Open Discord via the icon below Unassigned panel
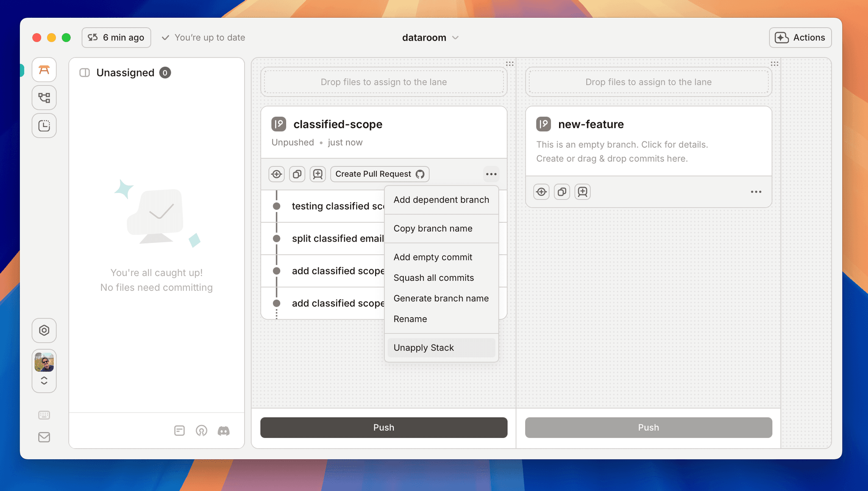The width and height of the screenshot is (868, 491). [x=224, y=430]
